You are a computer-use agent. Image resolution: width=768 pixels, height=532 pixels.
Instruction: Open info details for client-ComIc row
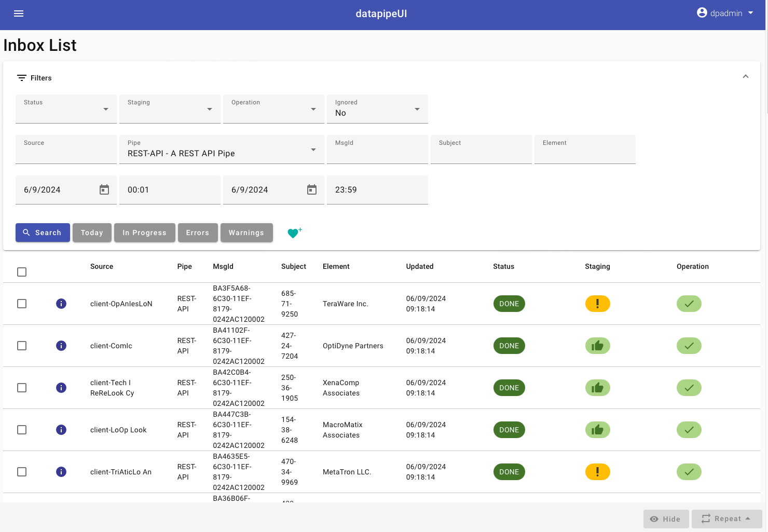point(61,346)
